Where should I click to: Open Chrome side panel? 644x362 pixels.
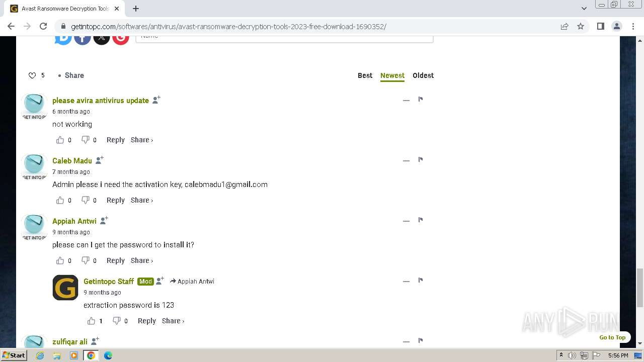point(600,26)
